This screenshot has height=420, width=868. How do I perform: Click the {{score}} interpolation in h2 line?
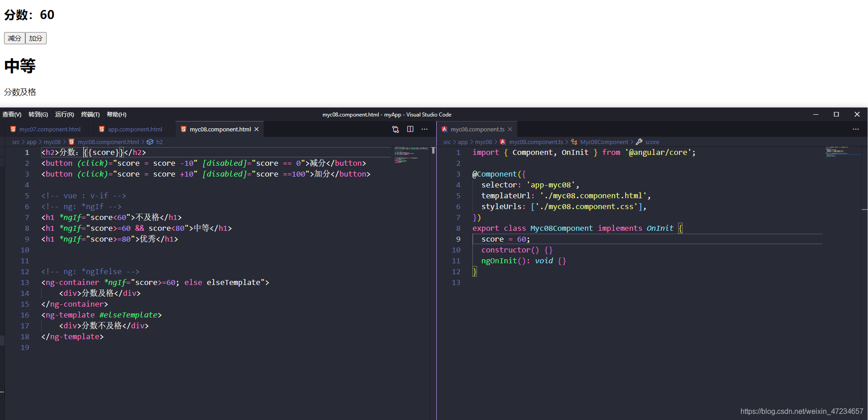click(104, 153)
